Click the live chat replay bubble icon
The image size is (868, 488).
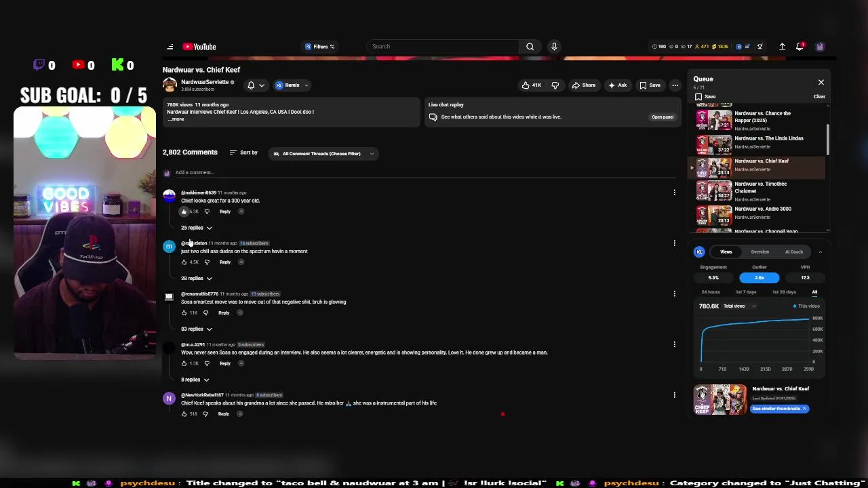[x=433, y=117]
